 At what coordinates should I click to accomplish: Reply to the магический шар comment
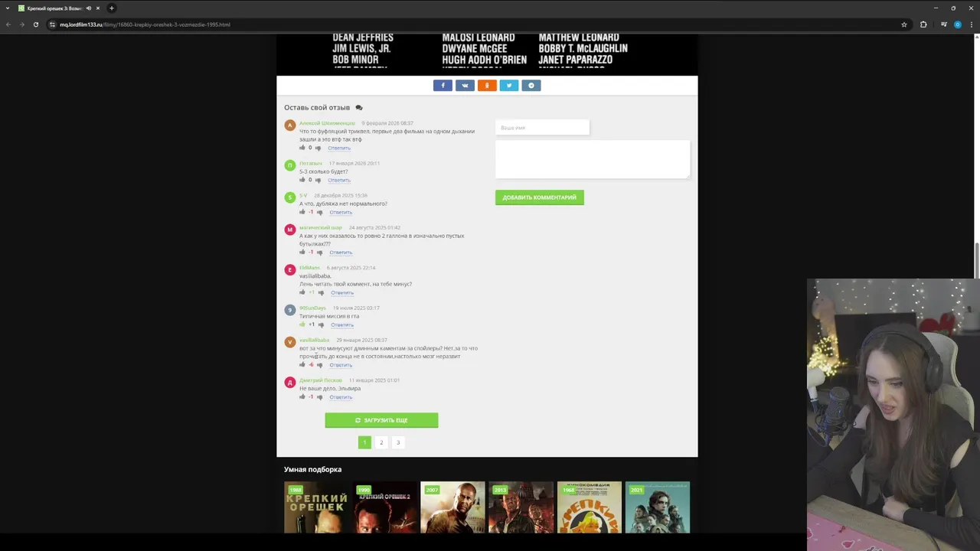(x=341, y=252)
